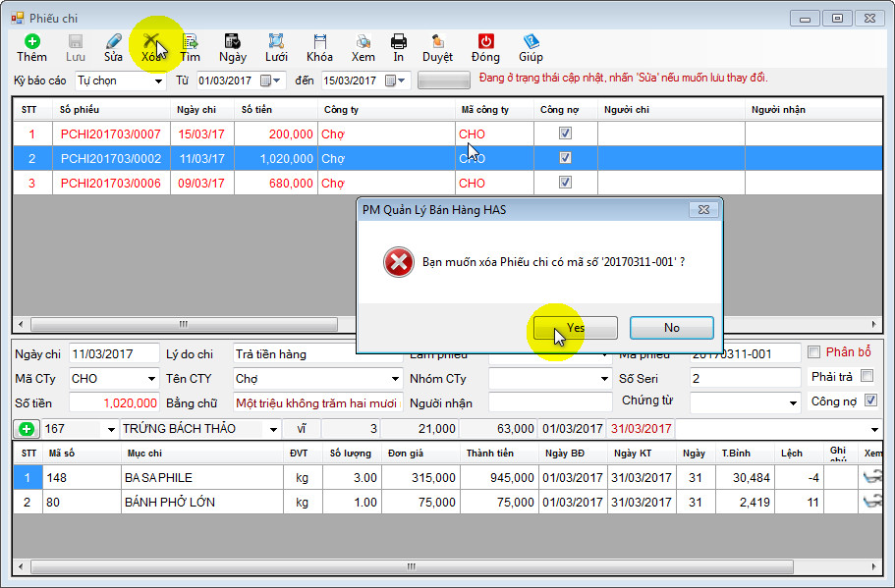
Task: Click the Số Seri field
Action: click(745, 379)
